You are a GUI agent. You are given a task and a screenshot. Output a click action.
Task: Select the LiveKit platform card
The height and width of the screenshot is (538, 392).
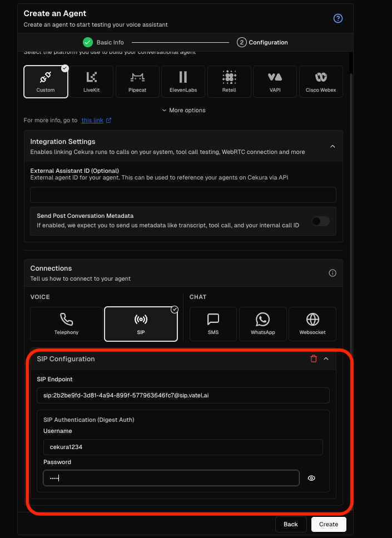pos(91,82)
